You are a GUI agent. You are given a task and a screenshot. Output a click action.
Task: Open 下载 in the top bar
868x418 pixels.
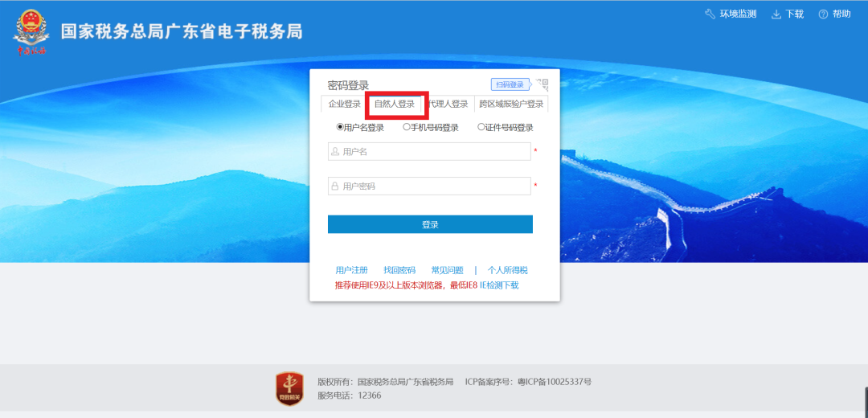coord(794,14)
